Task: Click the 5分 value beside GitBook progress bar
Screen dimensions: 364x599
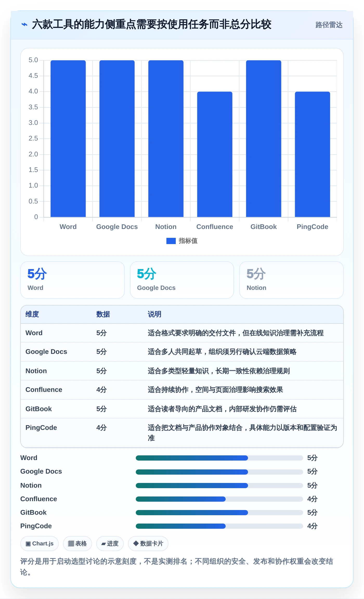Action: click(313, 513)
